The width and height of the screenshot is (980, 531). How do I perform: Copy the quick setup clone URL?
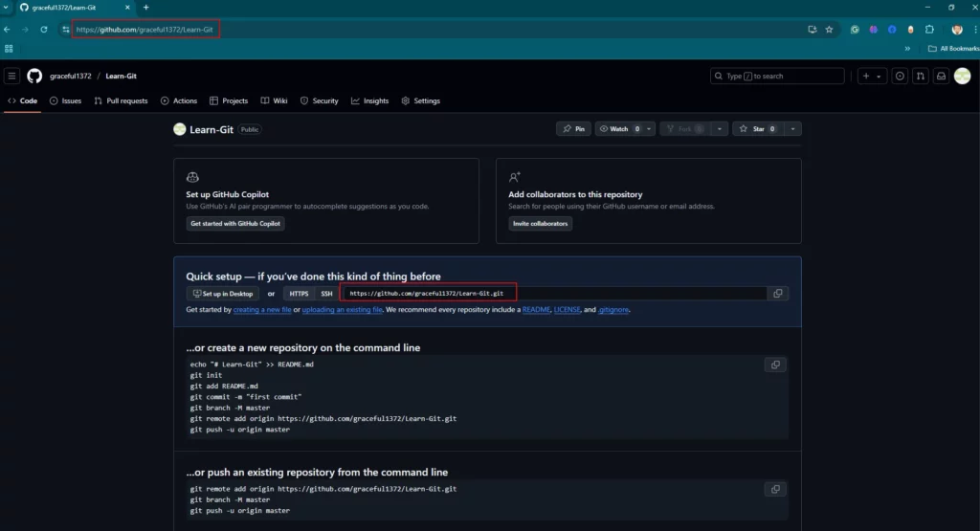click(x=777, y=294)
